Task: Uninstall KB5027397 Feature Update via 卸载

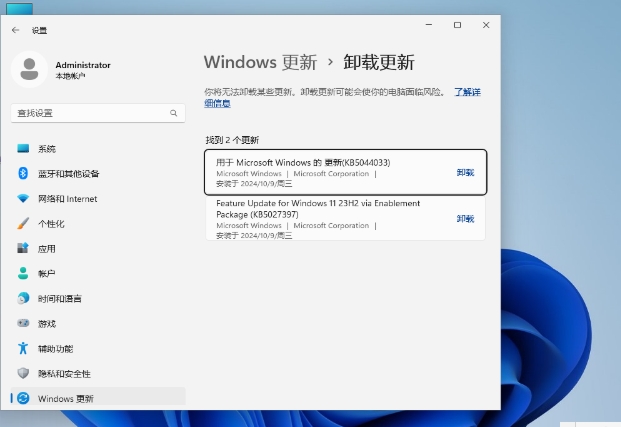Action: point(465,219)
